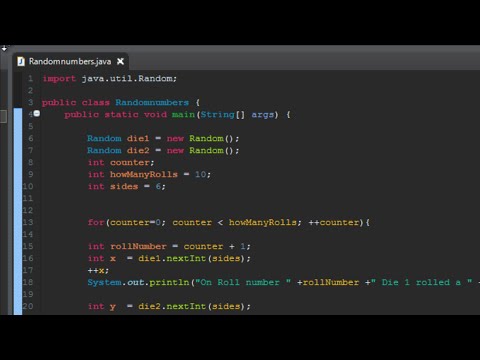Click the 'static' keyword

[121, 115]
